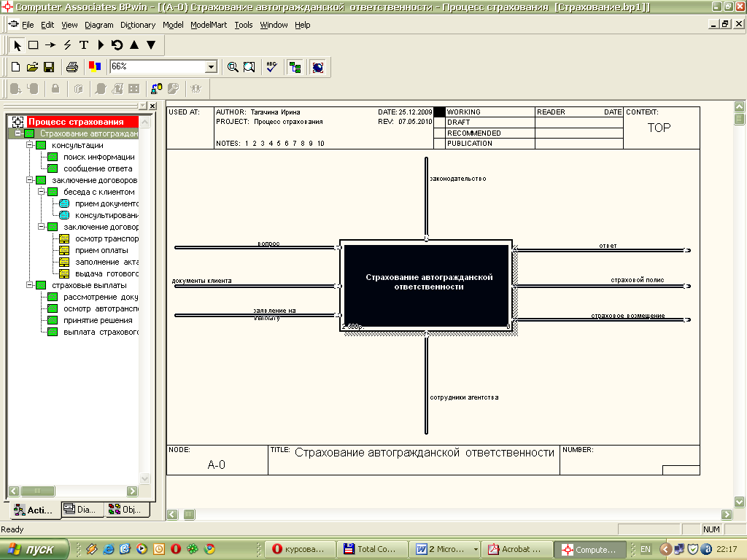This screenshot has height=560, width=747.
Task: Select принятие решения tree item
Action: pyautogui.click(x=98, y=320)
